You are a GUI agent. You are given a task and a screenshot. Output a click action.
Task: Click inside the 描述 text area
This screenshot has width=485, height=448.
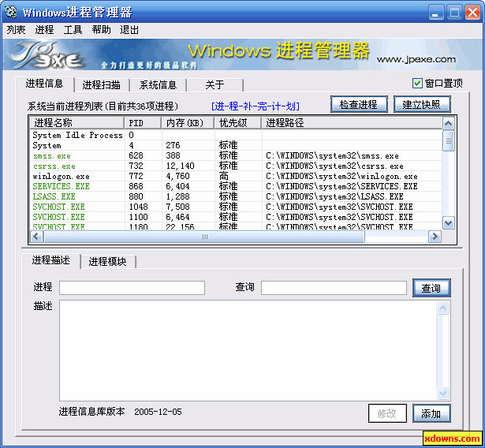coord(248,350)
